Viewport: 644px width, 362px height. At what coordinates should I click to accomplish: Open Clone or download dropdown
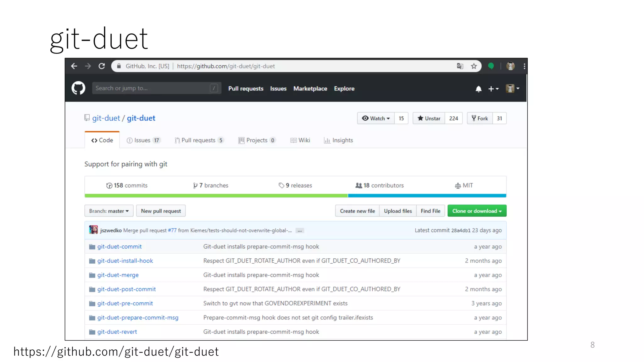click(477, 211)
